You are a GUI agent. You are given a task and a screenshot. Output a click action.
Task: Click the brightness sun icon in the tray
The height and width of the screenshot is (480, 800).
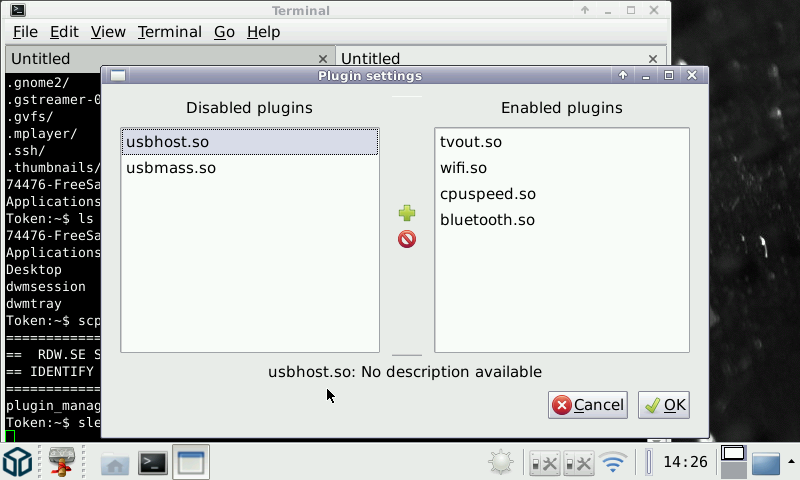click(501, 462)
